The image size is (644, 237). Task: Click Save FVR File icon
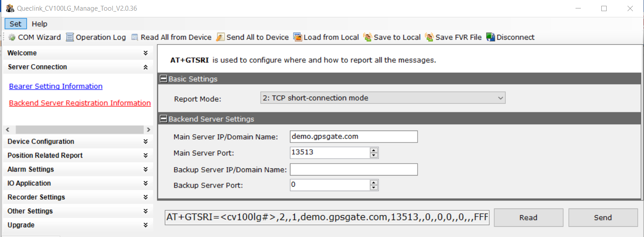pyautogui.click(x=429, y=37)
